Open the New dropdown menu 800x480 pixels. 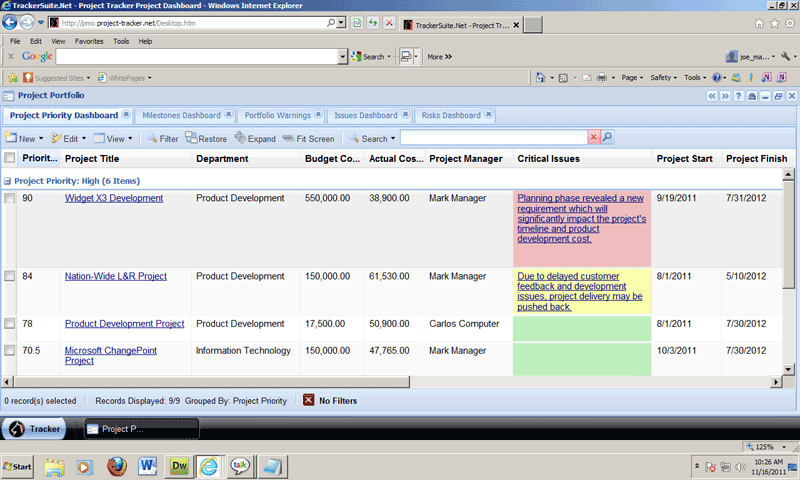click(x=24, y=138)
